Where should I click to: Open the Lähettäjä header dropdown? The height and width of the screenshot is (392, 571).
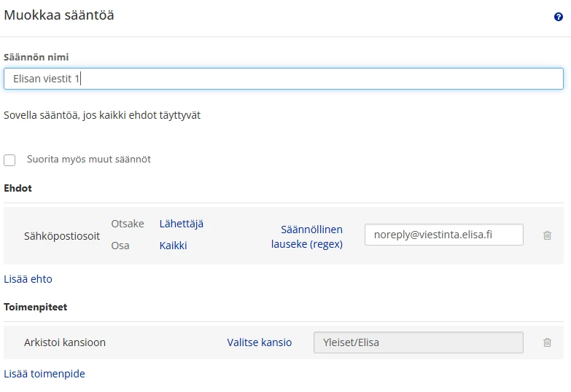(x=182, y=224)
